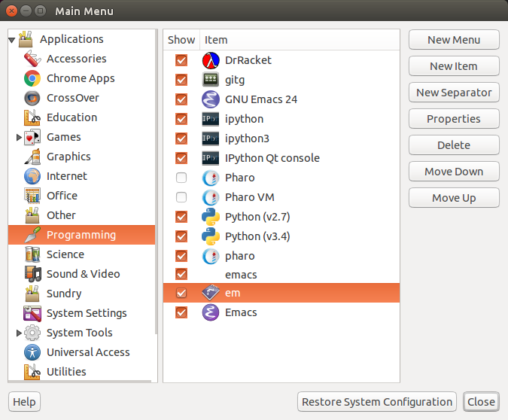Click the Graphics category icon
This screenshot has width=508, height=420.
pos(32,157)
